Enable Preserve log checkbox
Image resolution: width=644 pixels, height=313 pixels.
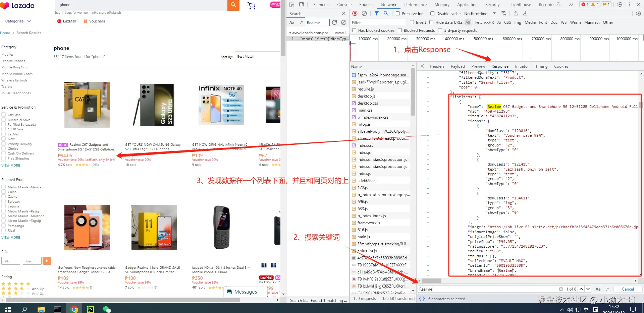coord(397,13)
